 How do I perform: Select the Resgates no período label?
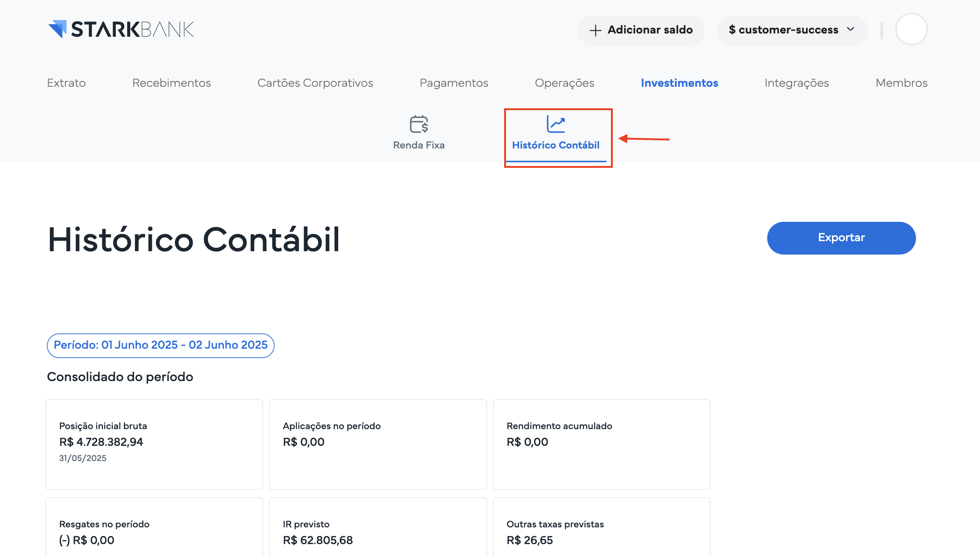104,524
